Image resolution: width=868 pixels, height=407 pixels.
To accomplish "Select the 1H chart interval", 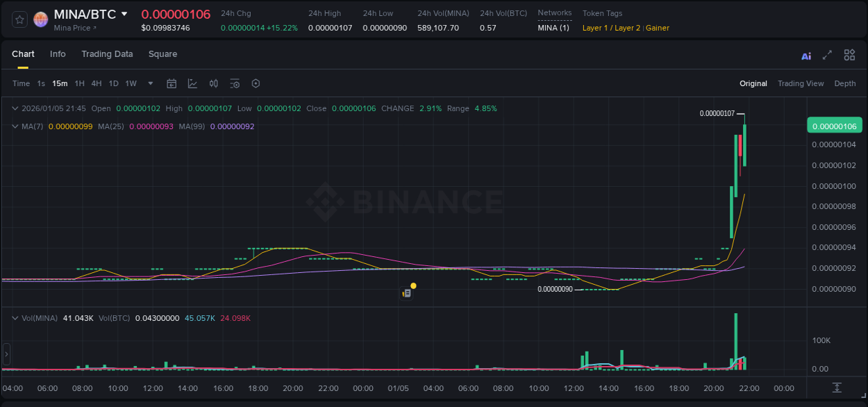I will pos(78,83).
